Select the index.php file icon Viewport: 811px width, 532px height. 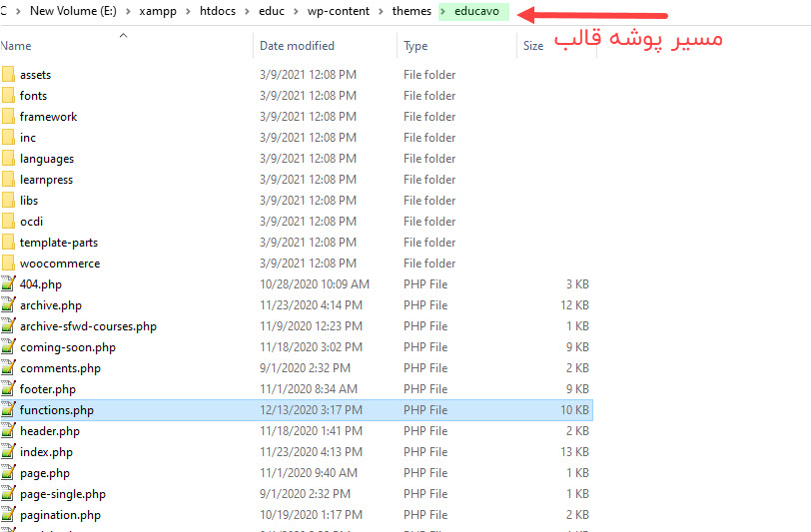pyautogui.click(x=8, y=451)
